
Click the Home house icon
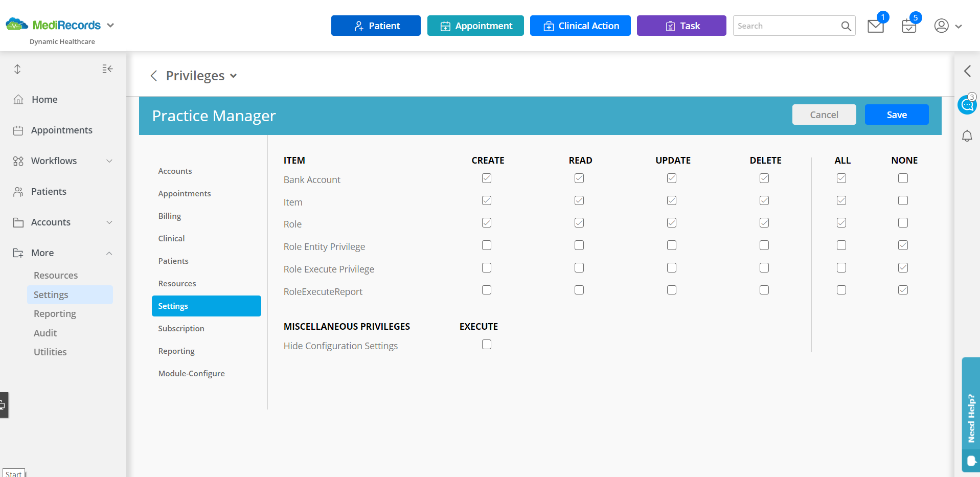pyautogui.click(x=18, y=99)
